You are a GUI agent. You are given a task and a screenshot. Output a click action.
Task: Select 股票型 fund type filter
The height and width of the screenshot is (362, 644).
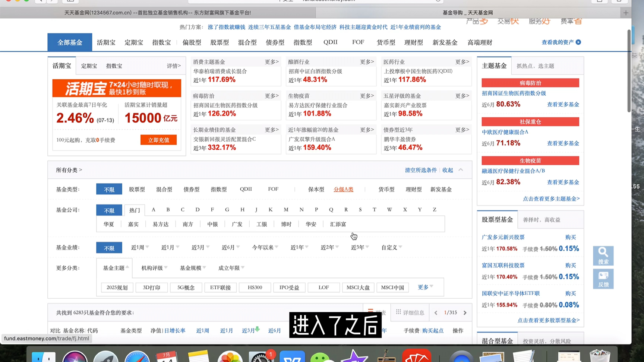tap(137, 189)
